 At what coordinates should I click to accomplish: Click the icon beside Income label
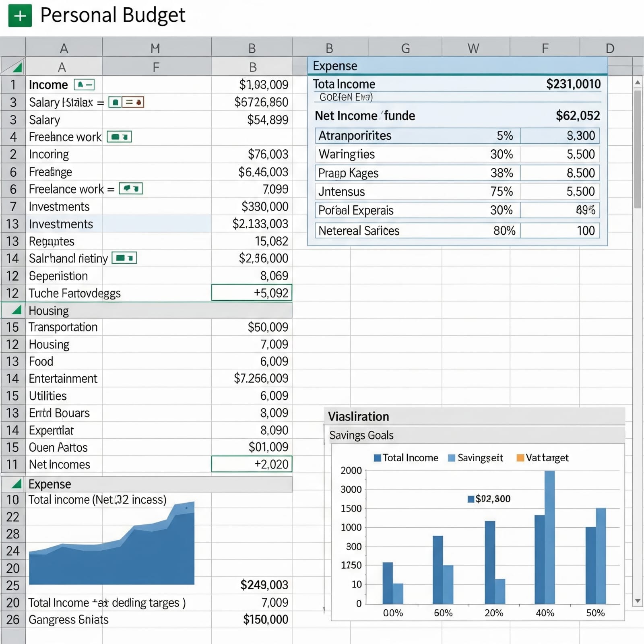tap(84, 85)
